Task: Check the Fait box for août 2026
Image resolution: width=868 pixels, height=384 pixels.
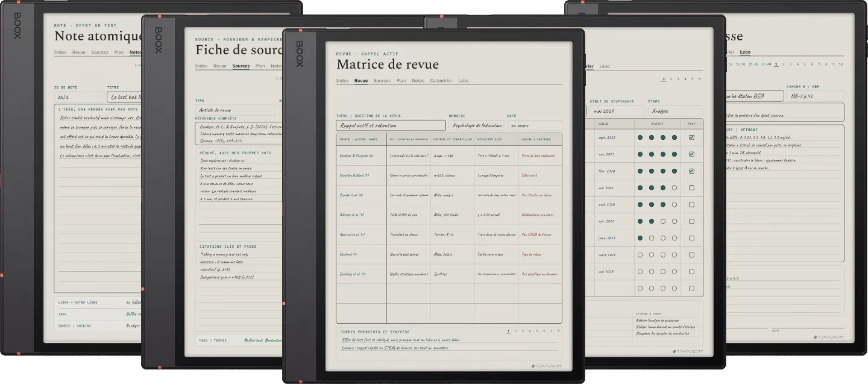Action: tap(691, 204)
